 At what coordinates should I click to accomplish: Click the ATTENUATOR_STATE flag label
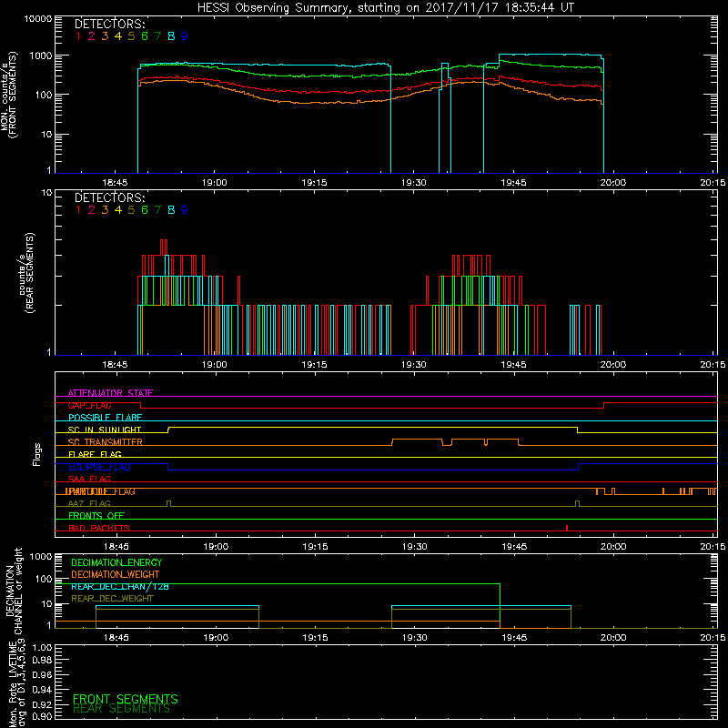tap(110, 393)
